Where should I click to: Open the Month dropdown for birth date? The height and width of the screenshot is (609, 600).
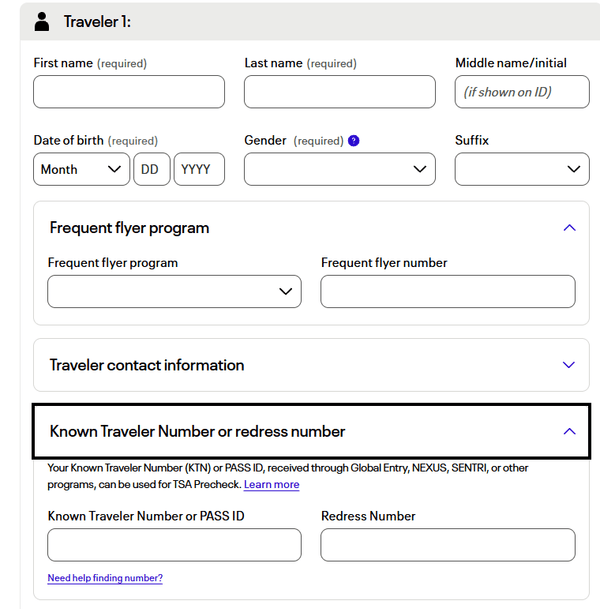click(x=81, y=170)
